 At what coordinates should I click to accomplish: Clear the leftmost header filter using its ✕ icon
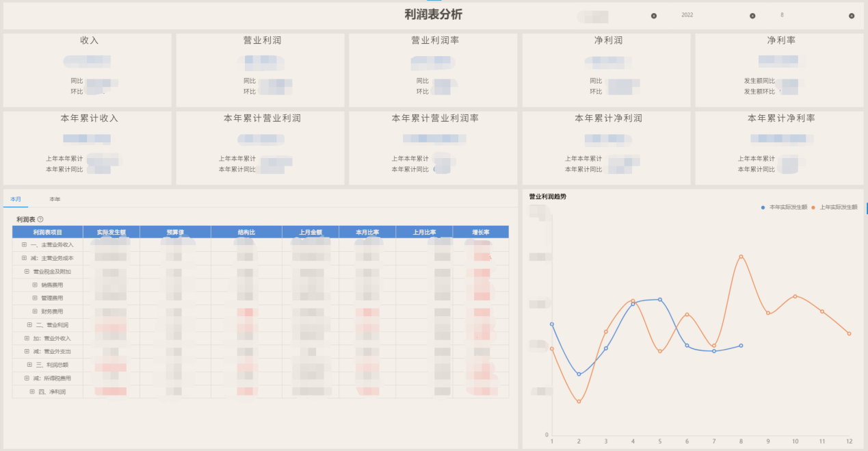point(654,15)
